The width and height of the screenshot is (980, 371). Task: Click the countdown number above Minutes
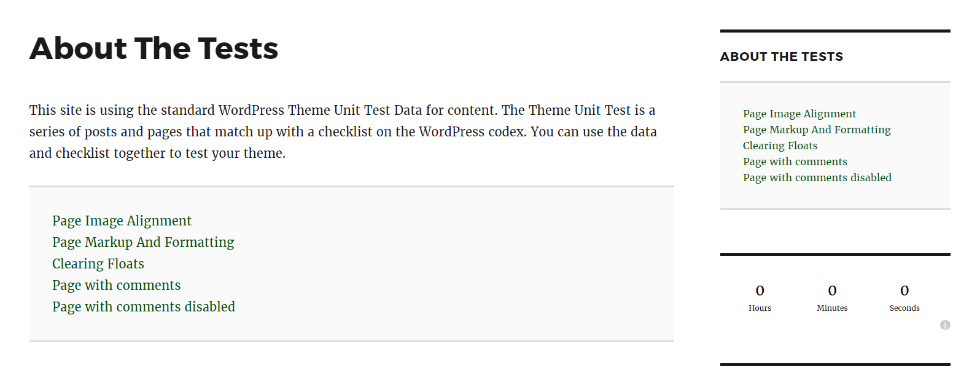click(832, 291)
